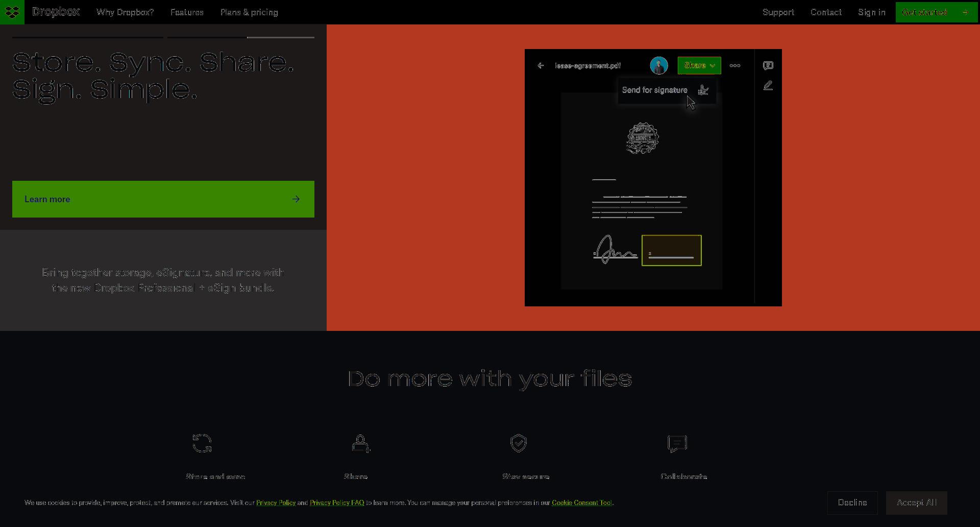
Task: Click the Stay secure shield icon
Action: click(x=519, y=443)
